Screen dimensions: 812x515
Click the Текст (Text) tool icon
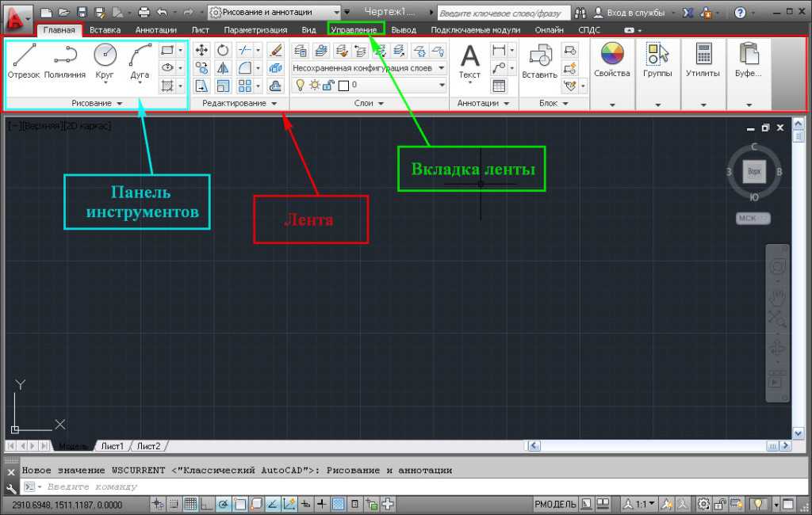tap(470, 60)
